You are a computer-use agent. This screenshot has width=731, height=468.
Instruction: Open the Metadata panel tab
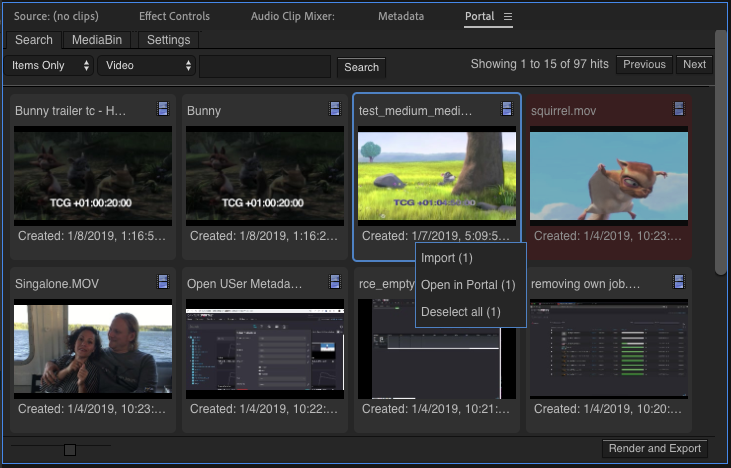pos(401,16)
